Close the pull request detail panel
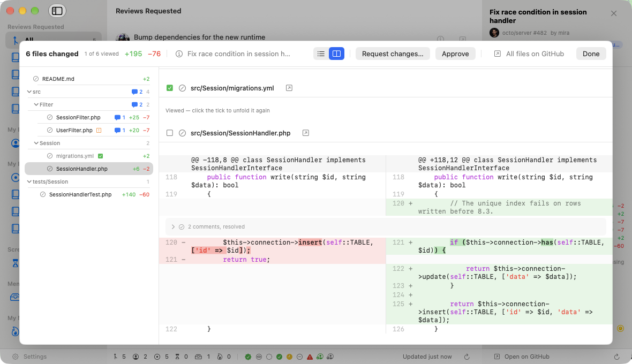The height and width of the screenshot is (364, 632). coord(613,13)
